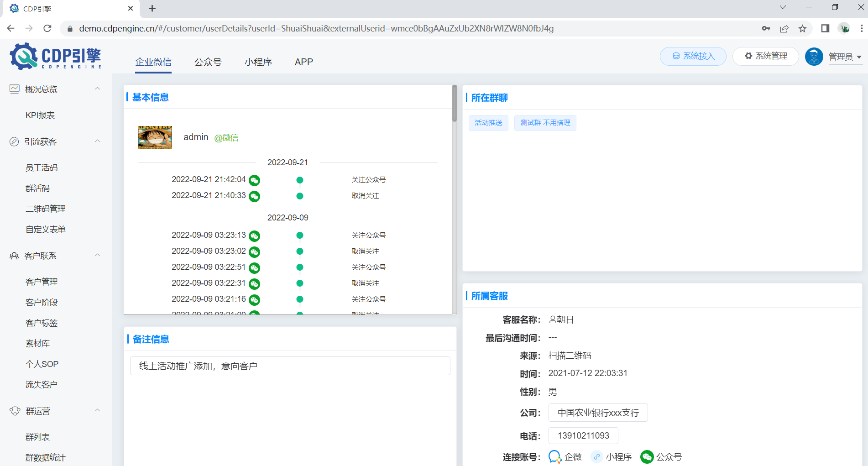Click the browser address bar URL
This screenshot has width=868, height=466.
pos(316,28)
